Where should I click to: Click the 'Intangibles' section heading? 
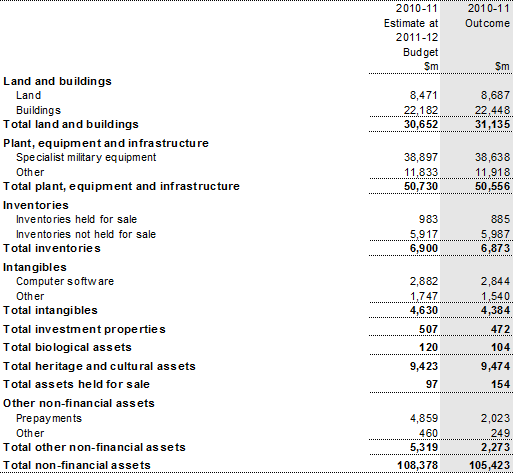35,267
